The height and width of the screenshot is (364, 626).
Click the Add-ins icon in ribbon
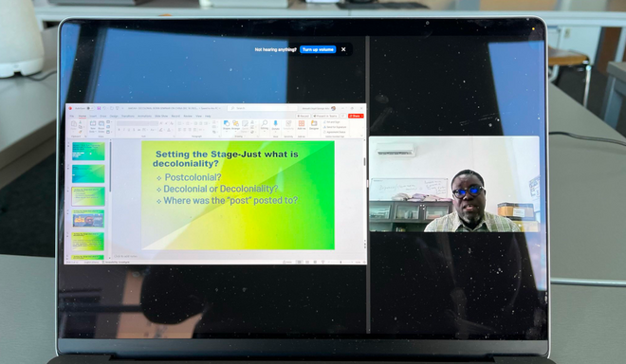(302, 125)
